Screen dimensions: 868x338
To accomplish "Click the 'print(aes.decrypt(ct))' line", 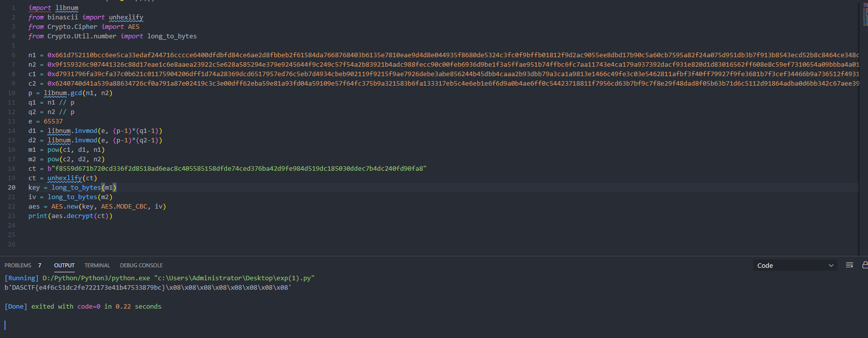I will click(70, 216).
